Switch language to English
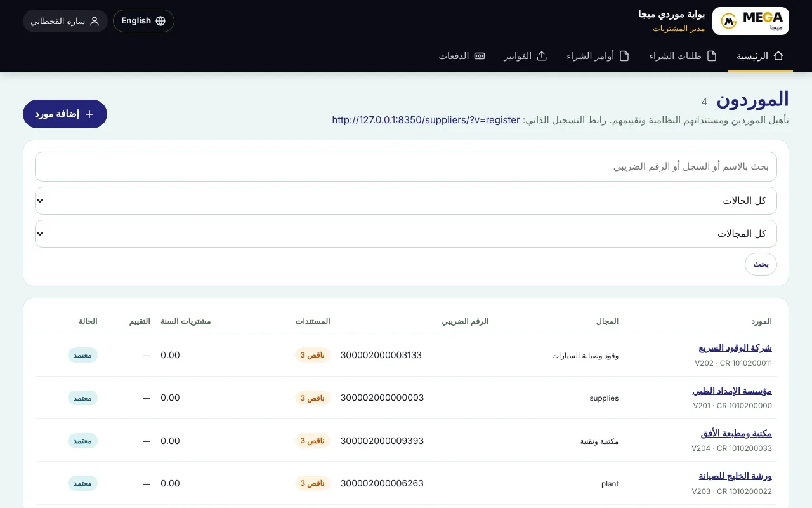 pos(143,21)
